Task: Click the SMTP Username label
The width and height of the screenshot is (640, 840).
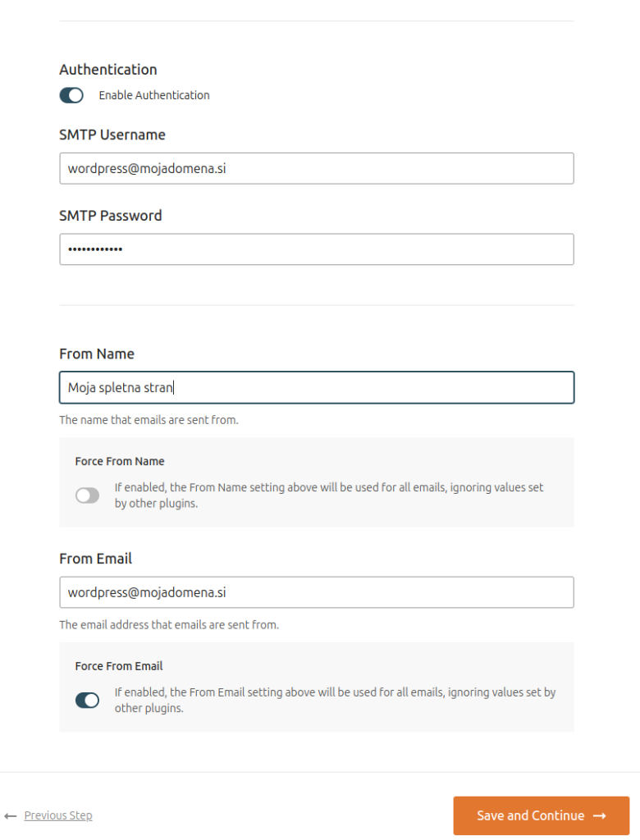Action: [x=112, y=135]
